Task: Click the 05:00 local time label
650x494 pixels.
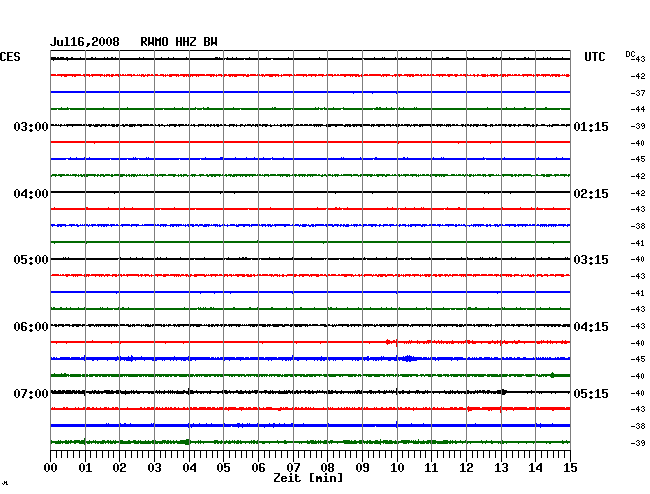Action: [x=31, y=260]
